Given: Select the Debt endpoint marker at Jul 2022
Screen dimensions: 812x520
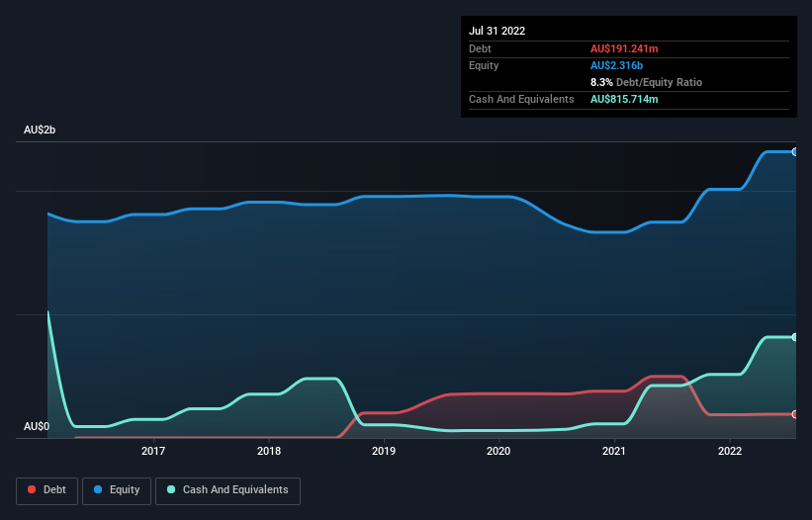Looking at the screenshot, I should pos(795,414).
